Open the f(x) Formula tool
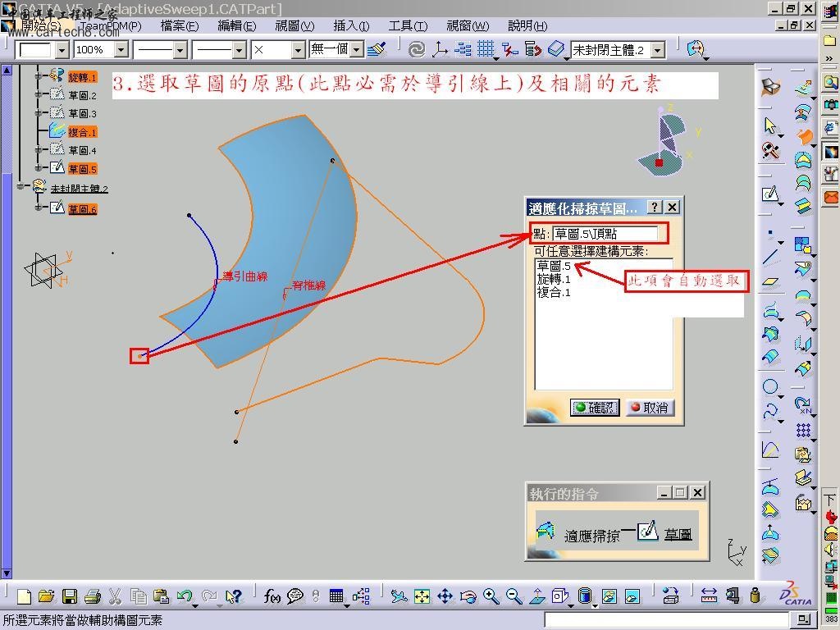The width and height of the screenshot is (840, 630). 272,596
